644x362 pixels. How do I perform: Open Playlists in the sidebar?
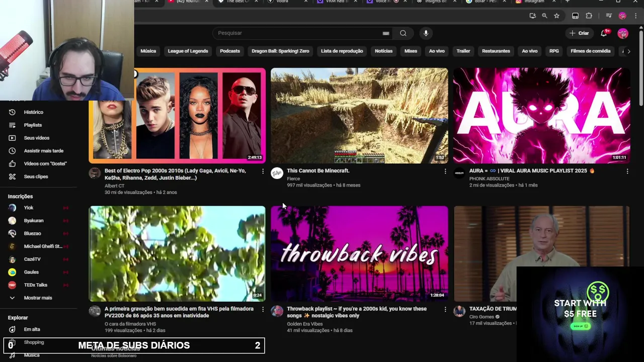click(33, 125)
